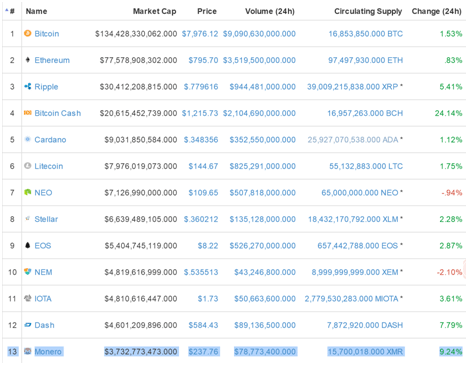Click the NEO green logo icon

point(28,192)
